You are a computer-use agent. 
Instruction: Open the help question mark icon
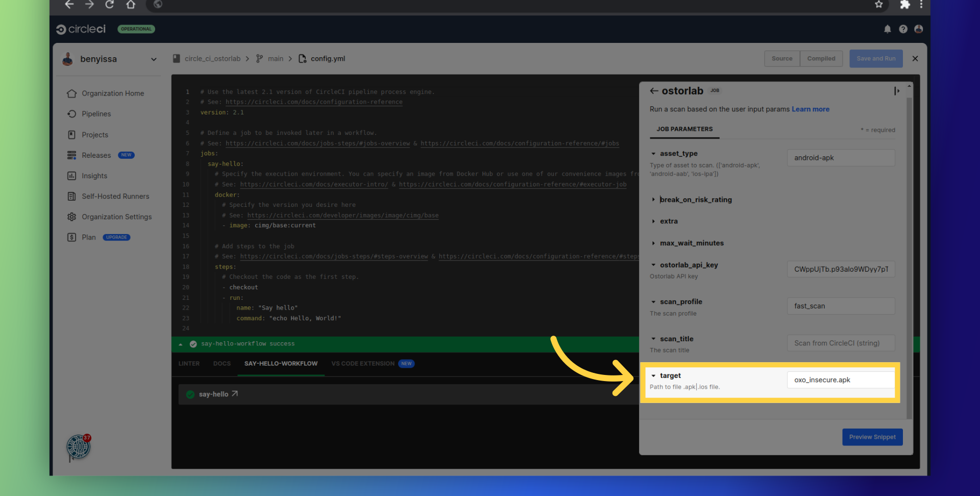coord(903,29)
